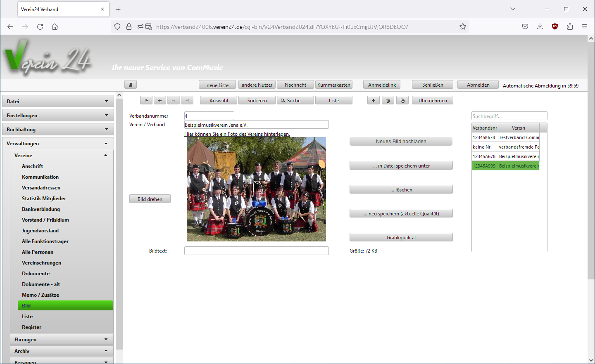Open Bankverbindung in the sidebar
The image size is (595, 364).
click(41, 209)
